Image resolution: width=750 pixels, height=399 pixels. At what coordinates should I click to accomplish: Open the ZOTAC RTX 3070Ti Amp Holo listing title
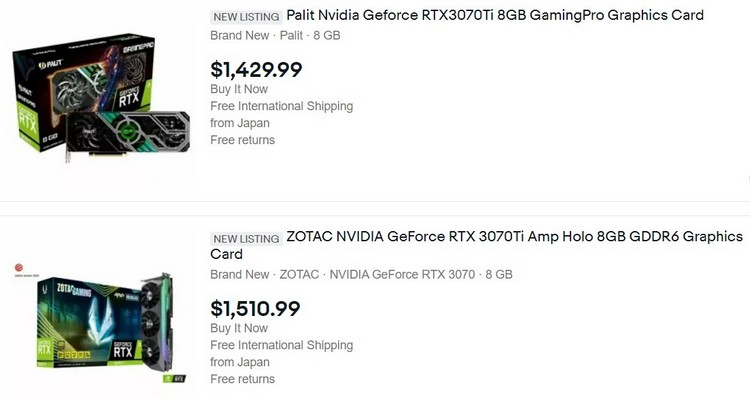[x=476, y=245]
